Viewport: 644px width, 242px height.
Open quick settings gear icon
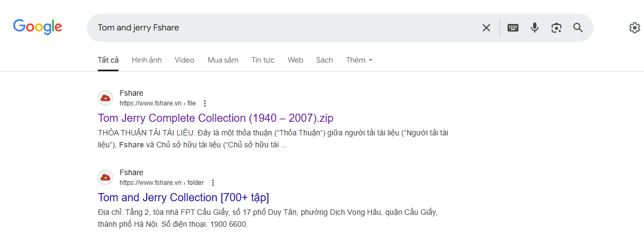pos(635,28)
